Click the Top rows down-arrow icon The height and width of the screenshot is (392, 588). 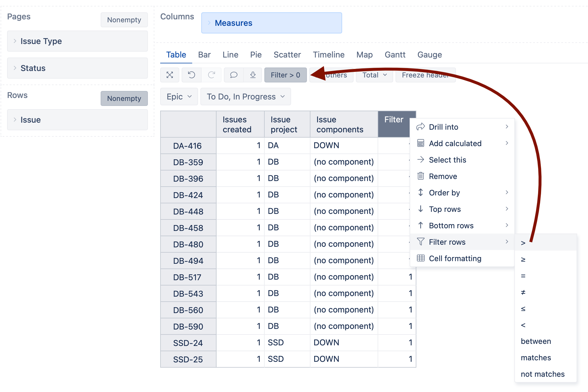(x=420, y=209)
